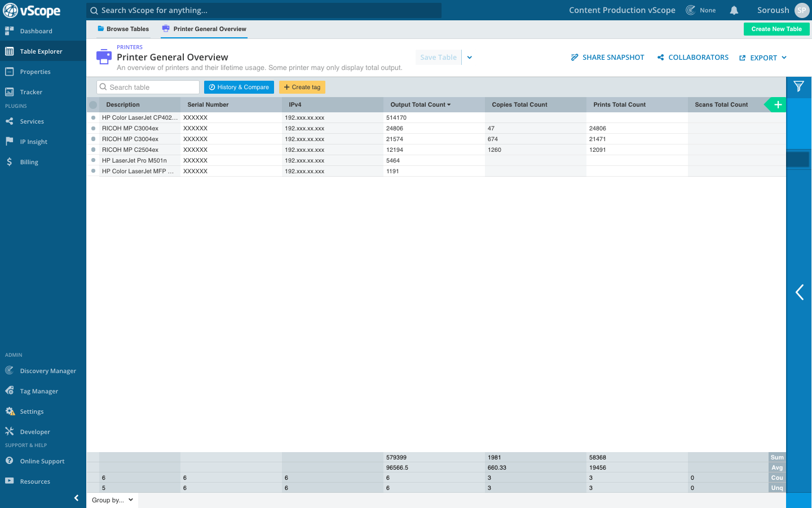
Task: Click the Save Table button
Action: coord(438,57)
